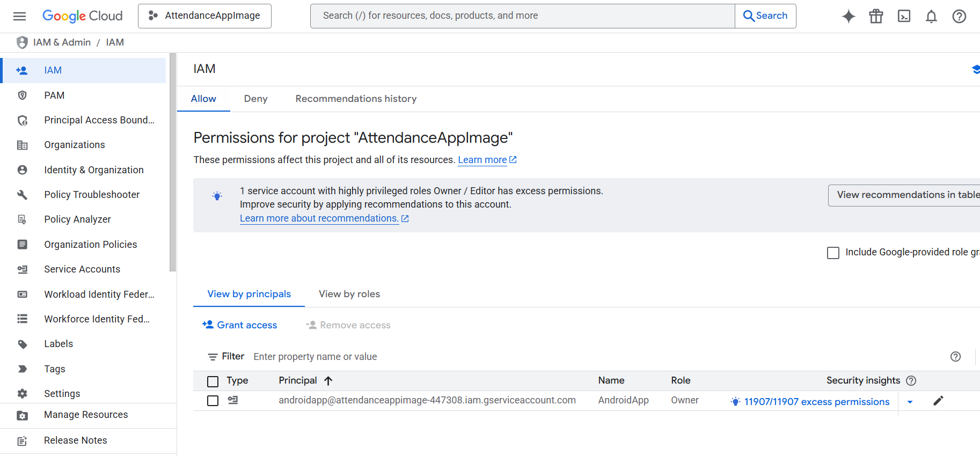Click the Workload Identity Federation icon
Screen dimensions: 980x456
pyautogui.click(x=22, y=295)
